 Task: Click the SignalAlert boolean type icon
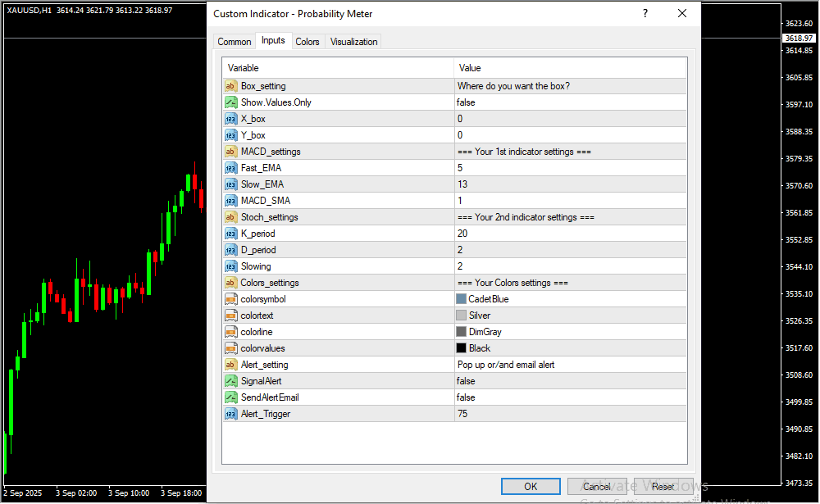[230, 381]
